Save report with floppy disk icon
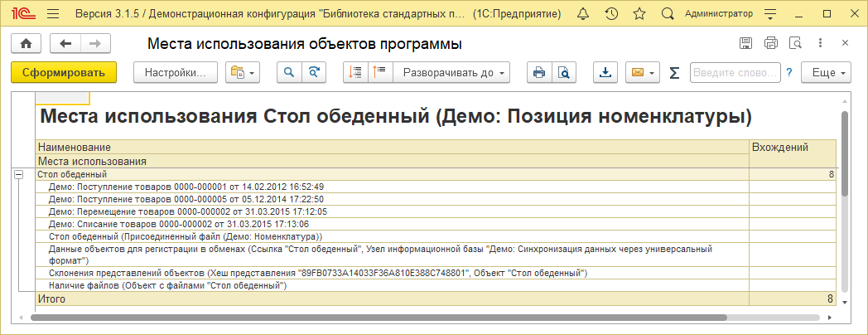 [x=745, y=43]
